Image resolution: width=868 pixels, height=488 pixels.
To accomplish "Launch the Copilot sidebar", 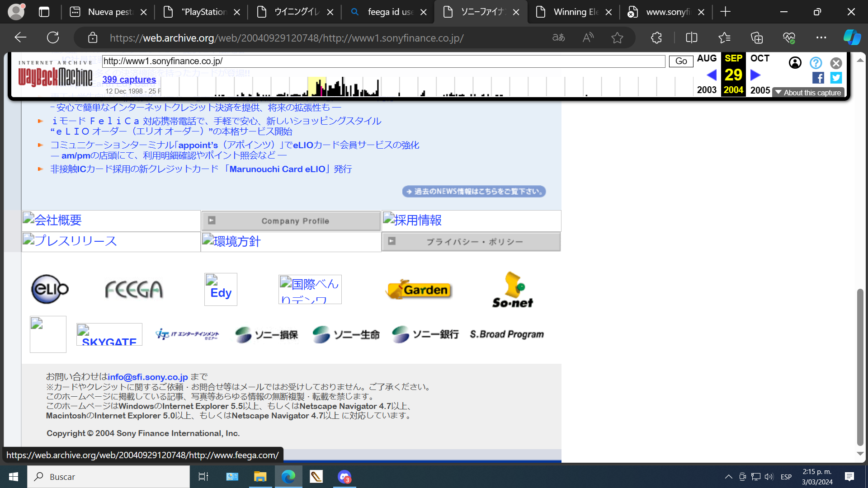I will tap(852, 38).
